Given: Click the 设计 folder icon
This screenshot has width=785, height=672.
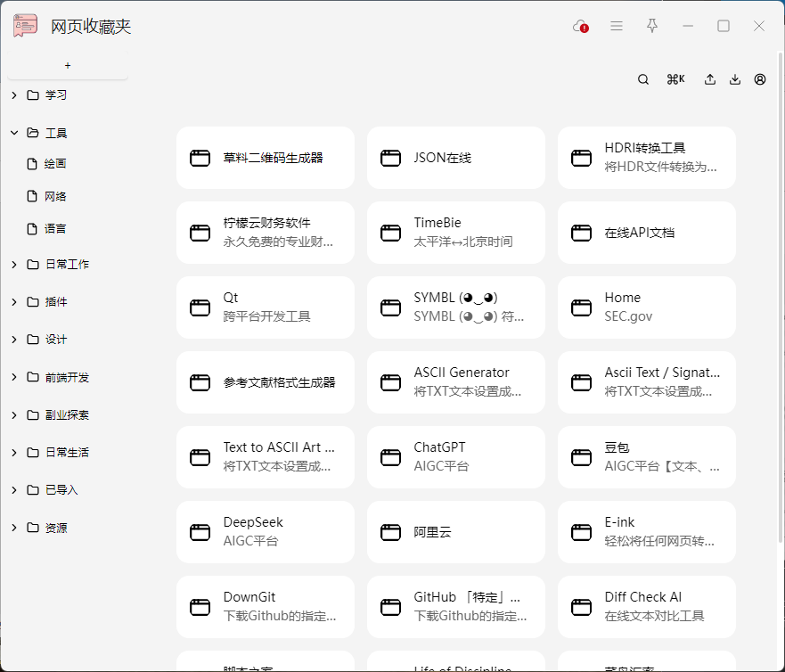Looking at the screenshot, I should (x=33, y=340).
